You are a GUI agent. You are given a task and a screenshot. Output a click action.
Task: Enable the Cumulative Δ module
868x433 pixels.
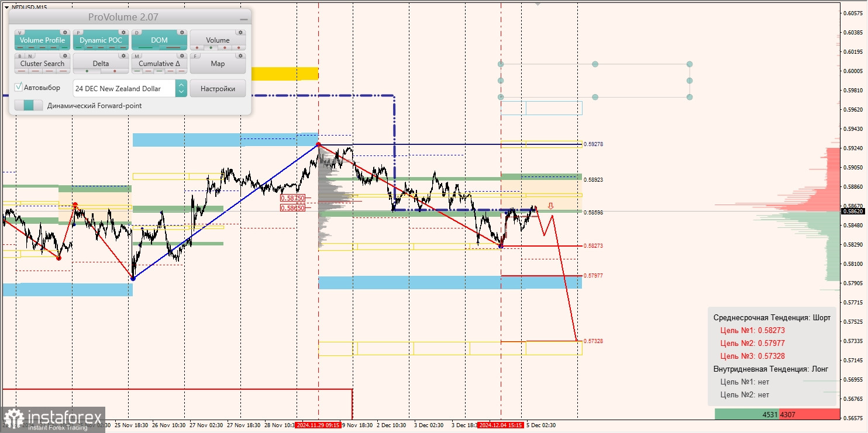159,63
